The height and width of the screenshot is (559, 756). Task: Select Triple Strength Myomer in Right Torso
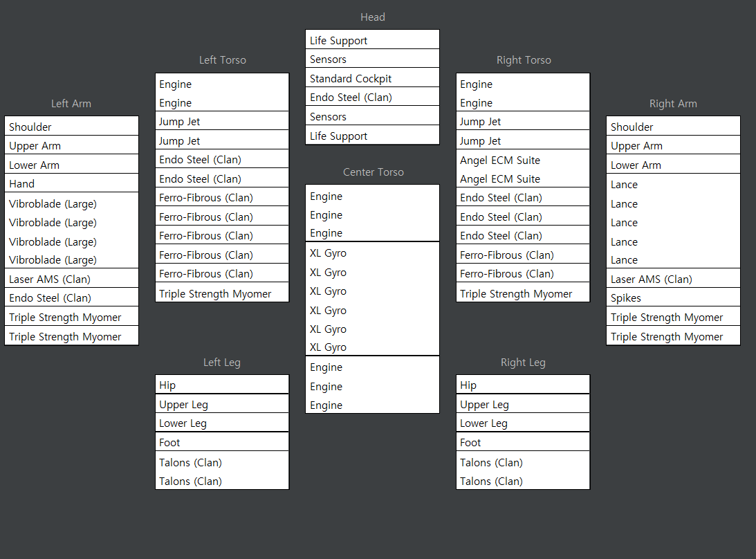coord(523,293)
